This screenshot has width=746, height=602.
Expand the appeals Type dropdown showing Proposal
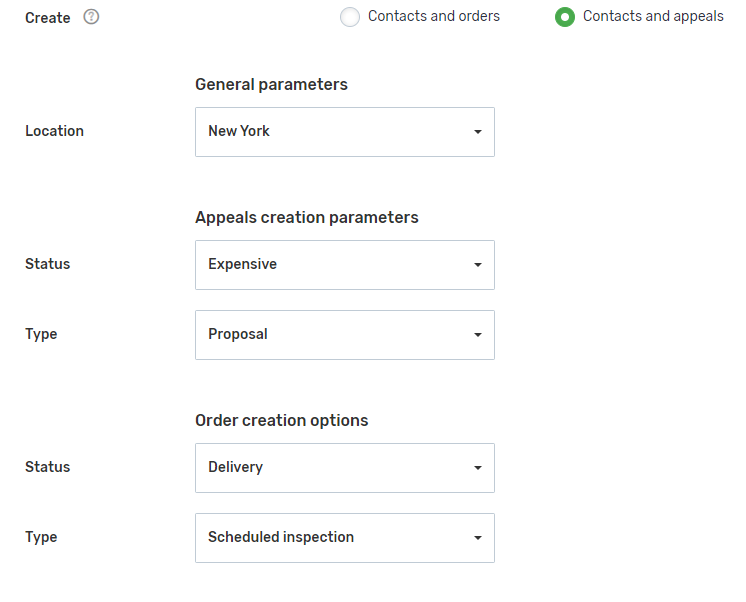pos(330,335)
